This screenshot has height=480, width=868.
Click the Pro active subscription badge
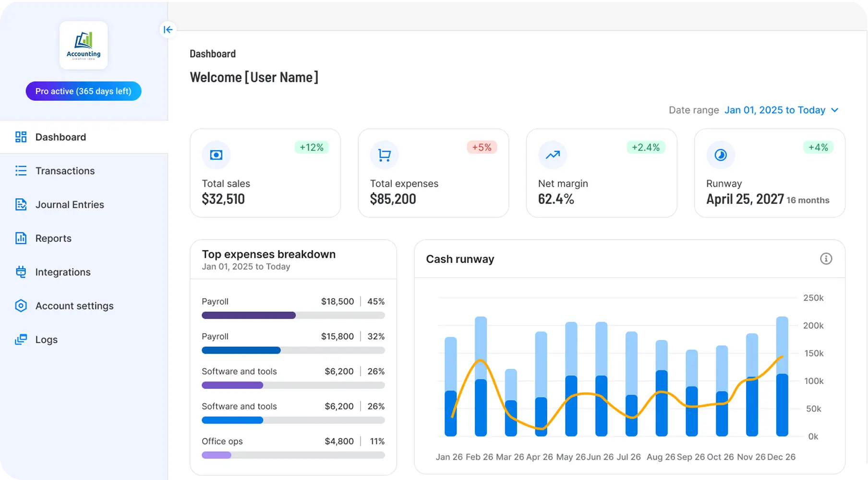click(83, 91)
